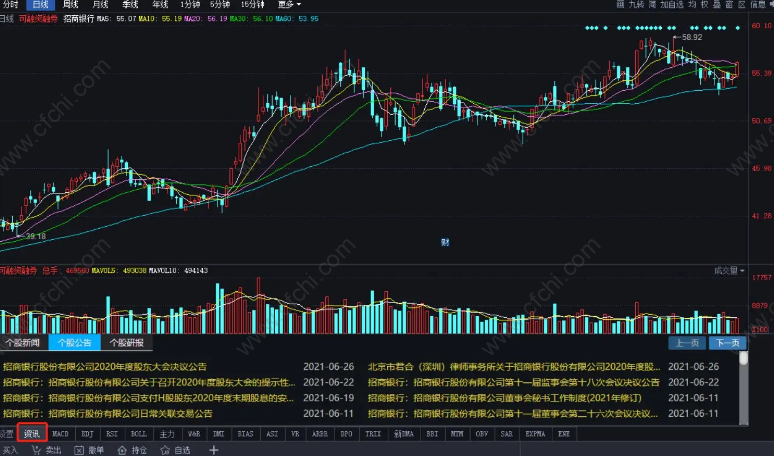Viewport: 774px width, 456px height.
Task: Select the DPO indicator tab
Action: (347, 434)
